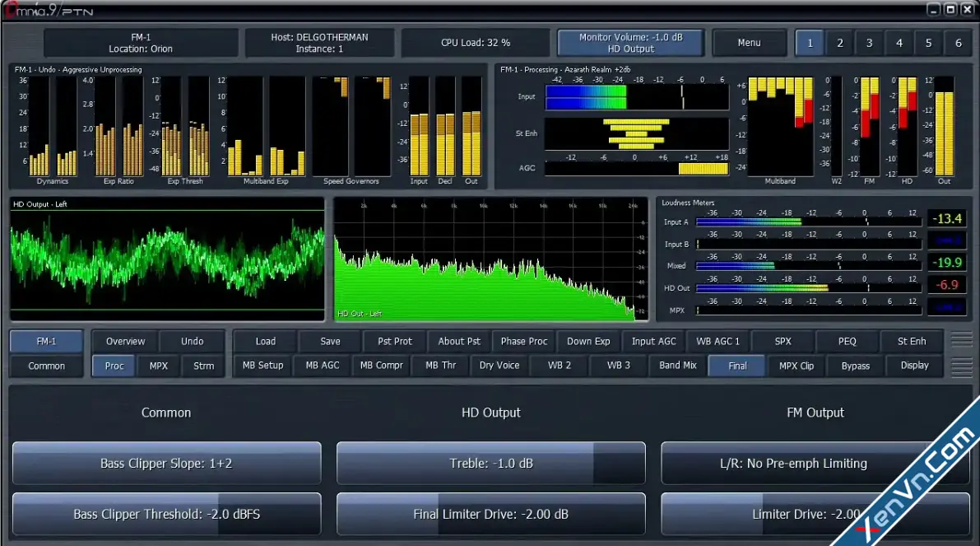The height and width of the screenshot is (546, 980).
Task: Select preset slot 2
Action: coord(839,43)
